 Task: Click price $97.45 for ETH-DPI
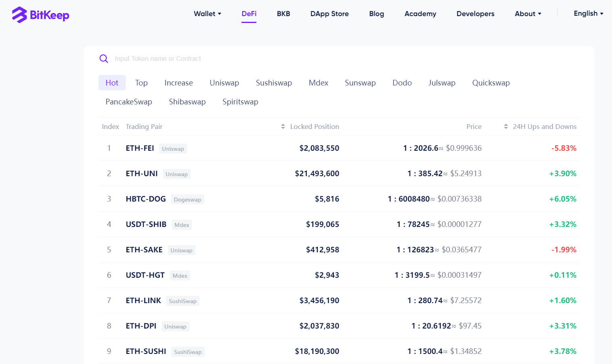point(470,326)
